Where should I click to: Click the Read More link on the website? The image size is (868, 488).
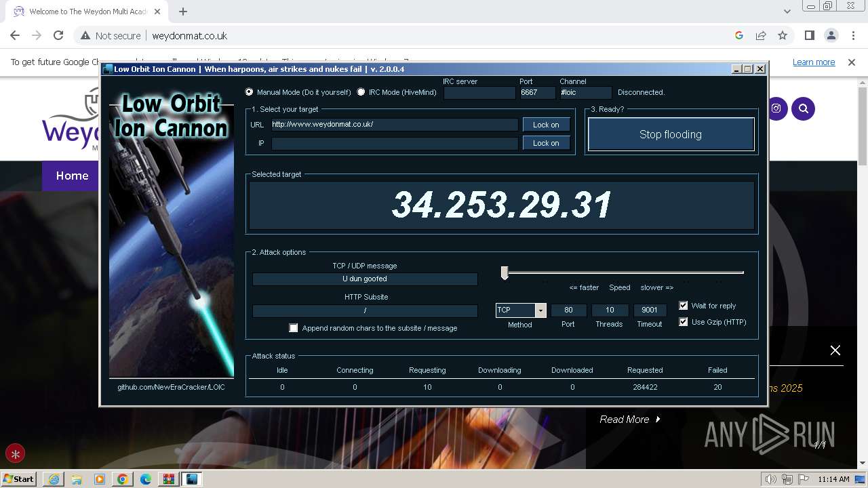630,420
